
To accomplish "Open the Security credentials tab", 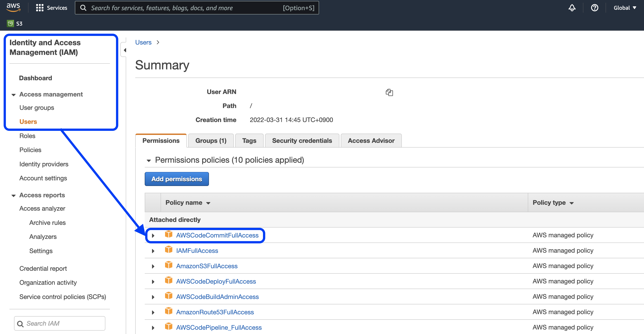I will point(302,141).
